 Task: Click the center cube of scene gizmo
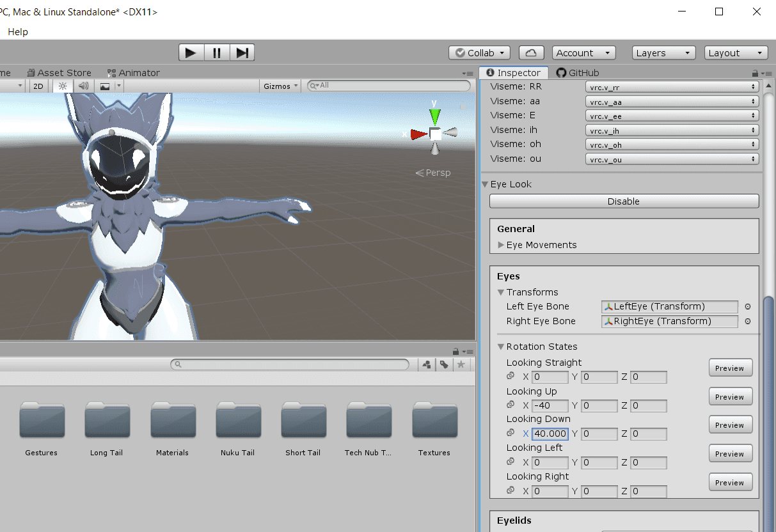[x=435, y=134]
